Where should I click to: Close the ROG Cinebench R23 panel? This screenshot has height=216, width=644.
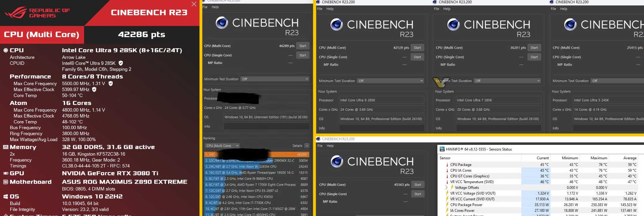194,4
